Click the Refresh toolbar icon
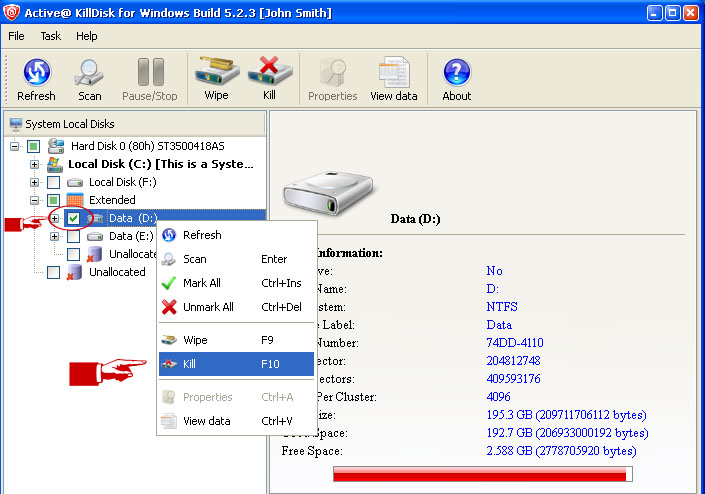 coord(36,72)
